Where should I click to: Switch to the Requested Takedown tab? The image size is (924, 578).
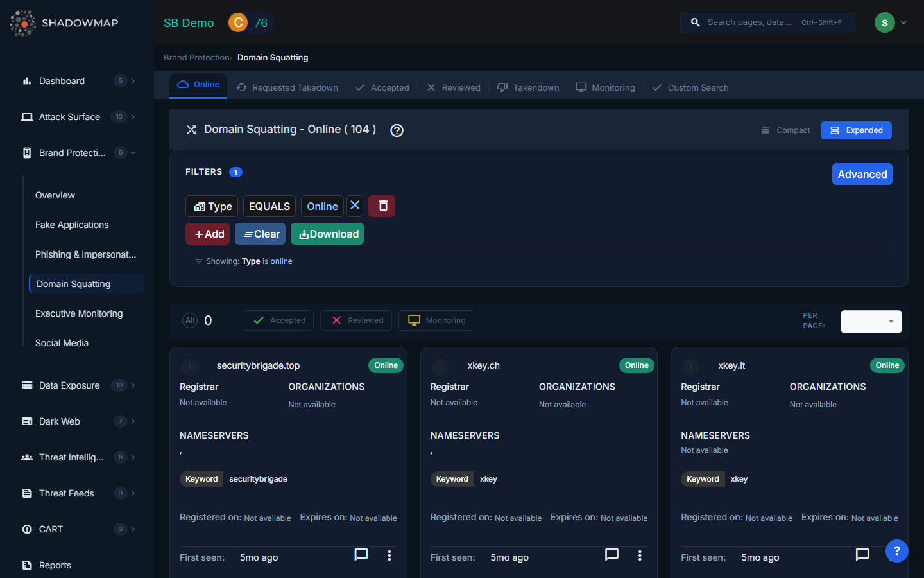tap(287, 88)
